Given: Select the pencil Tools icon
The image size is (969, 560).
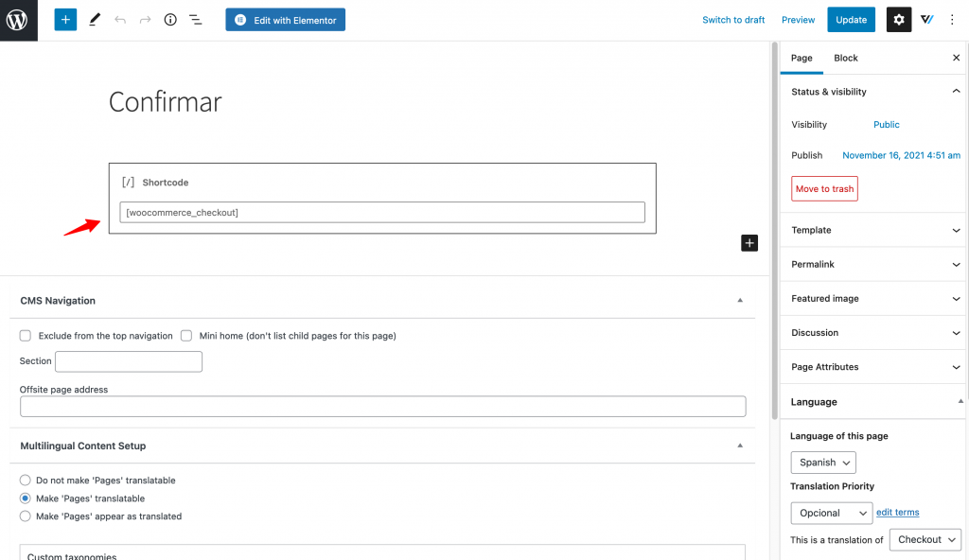Looking at the screenshot, I should tap(95, 20).
